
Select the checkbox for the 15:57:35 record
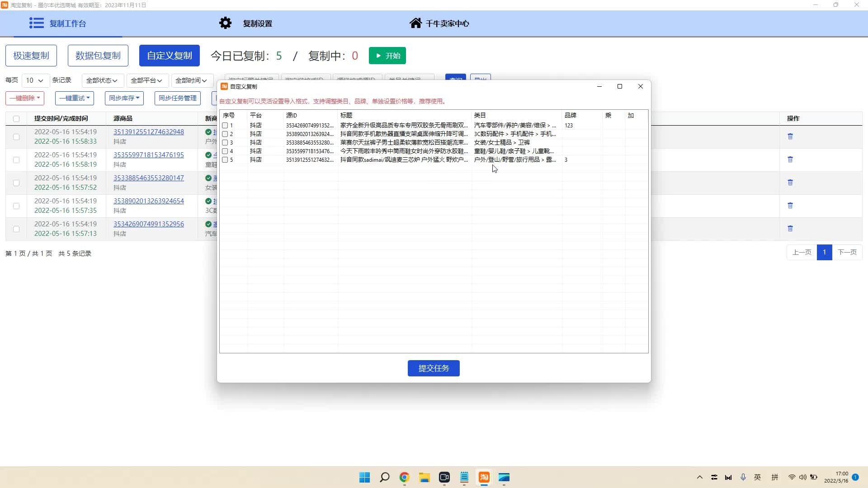click(x=16, y=206)
